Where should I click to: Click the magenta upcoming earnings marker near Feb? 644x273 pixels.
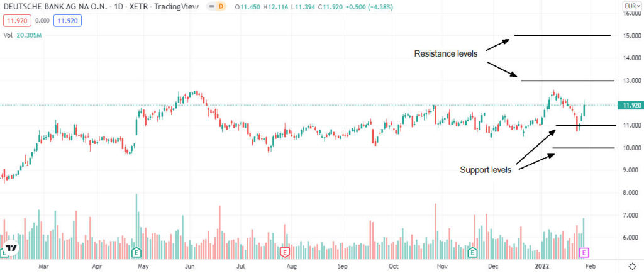click(584, 252)
